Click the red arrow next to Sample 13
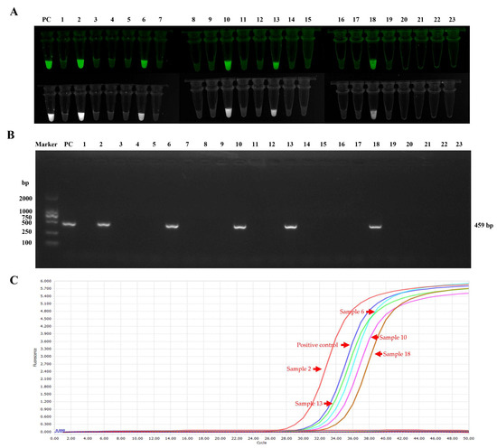Image resolution: width=497 pixels, height=448 pixels. pos(328,404)
